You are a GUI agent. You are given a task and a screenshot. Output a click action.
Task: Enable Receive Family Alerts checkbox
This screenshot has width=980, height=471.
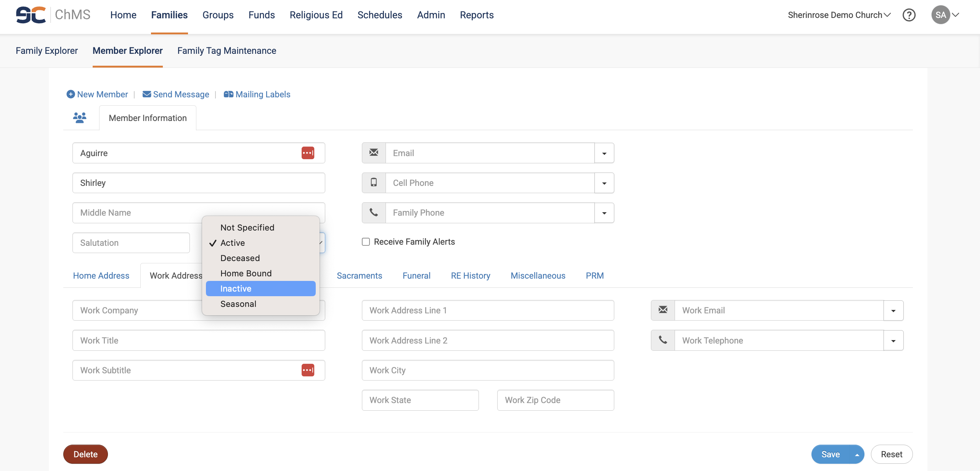[366, 242]
